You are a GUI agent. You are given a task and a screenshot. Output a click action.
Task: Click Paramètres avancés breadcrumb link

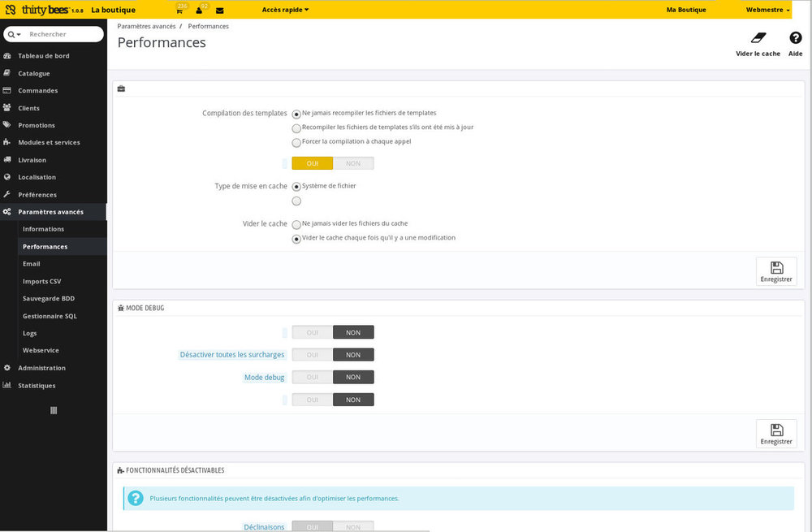(x=146, y=26)
